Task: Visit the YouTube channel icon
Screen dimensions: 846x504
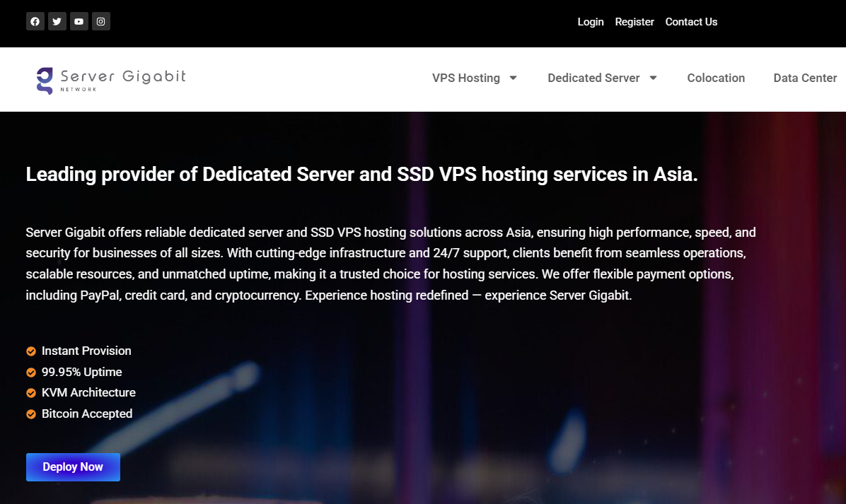Action: 79,21
